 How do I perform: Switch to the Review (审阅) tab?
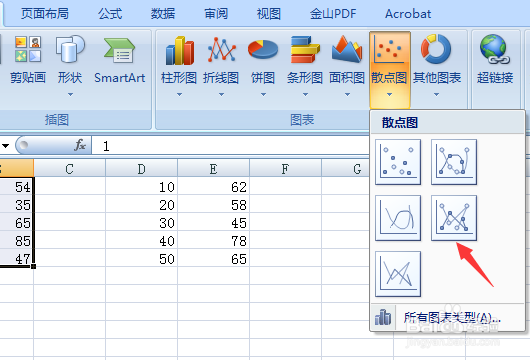pyautogui.click(x=216, y=14)
